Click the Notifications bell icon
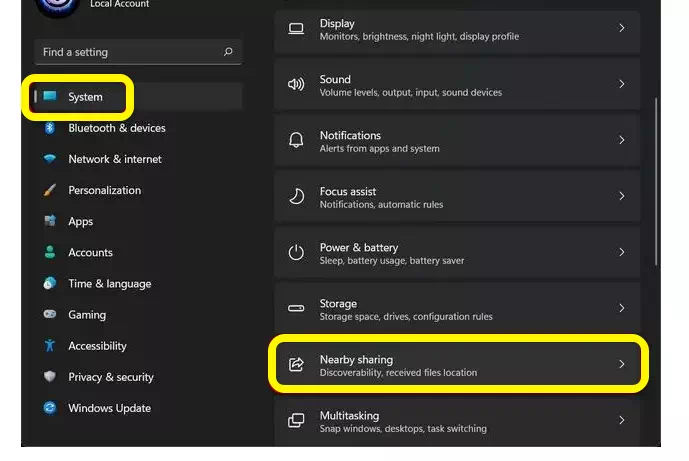689x461 pixels. tap(296, 140)
